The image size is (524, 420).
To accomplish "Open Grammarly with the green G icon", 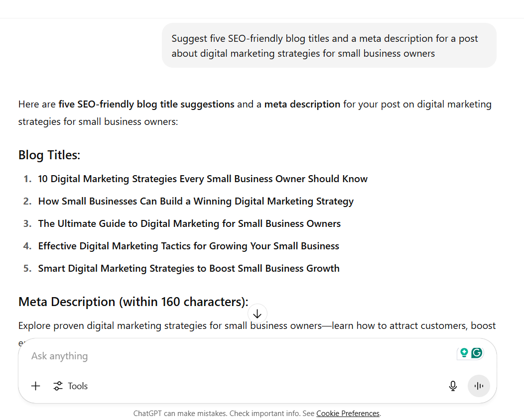I will tap(477, 353).
